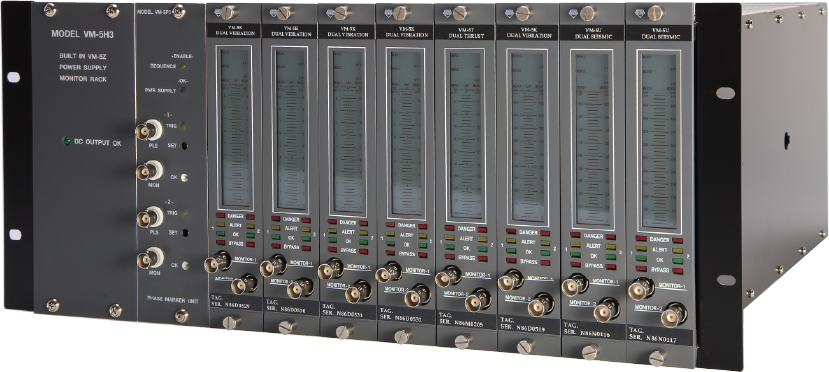The height and width of the screenshot is (372, 829).
Task: Push the channel 1 SET button
Action: pos(184,145)
